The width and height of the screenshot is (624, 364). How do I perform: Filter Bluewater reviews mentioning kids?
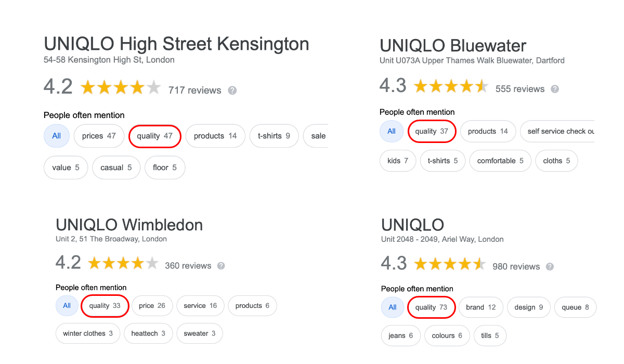tap(397, 161)
